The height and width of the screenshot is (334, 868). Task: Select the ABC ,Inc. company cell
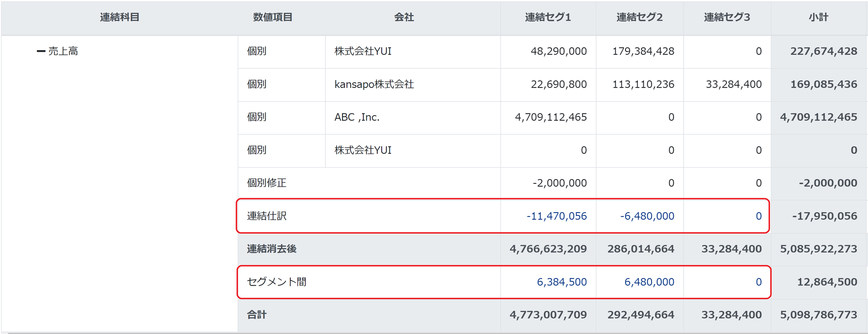[x=356, y=117]
